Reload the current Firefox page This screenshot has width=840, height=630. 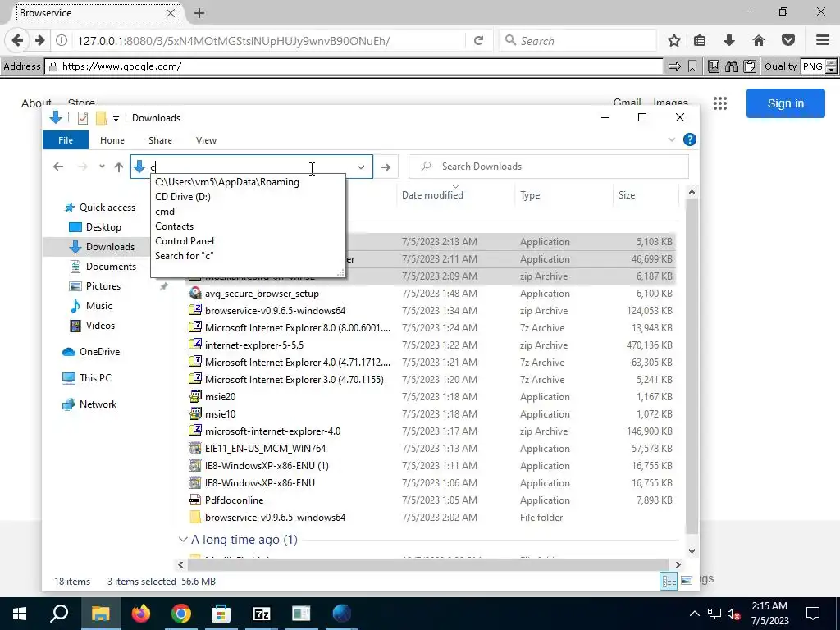478,41
